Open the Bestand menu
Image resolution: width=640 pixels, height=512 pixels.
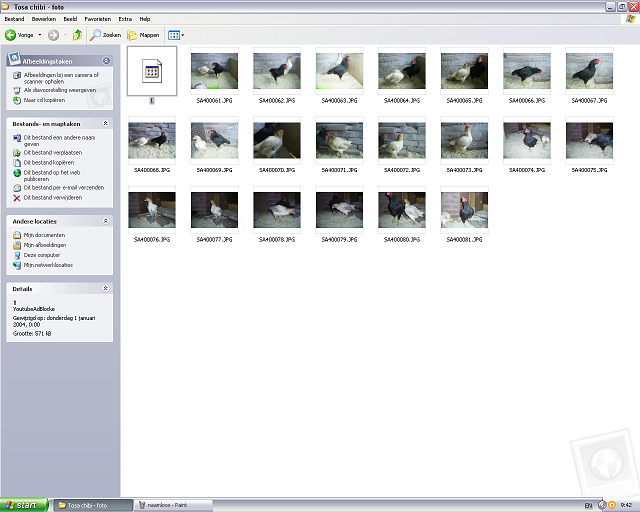[14, 19]
